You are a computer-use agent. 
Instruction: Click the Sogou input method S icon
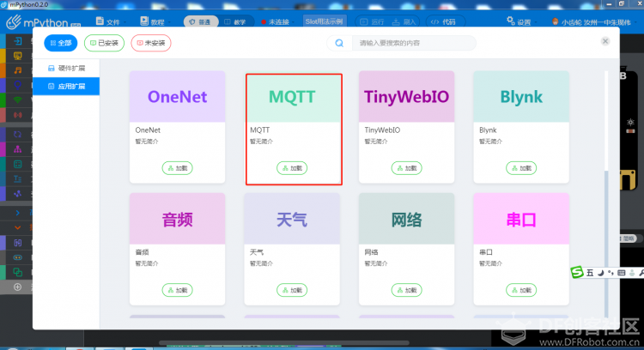click(x=577, y=272)
